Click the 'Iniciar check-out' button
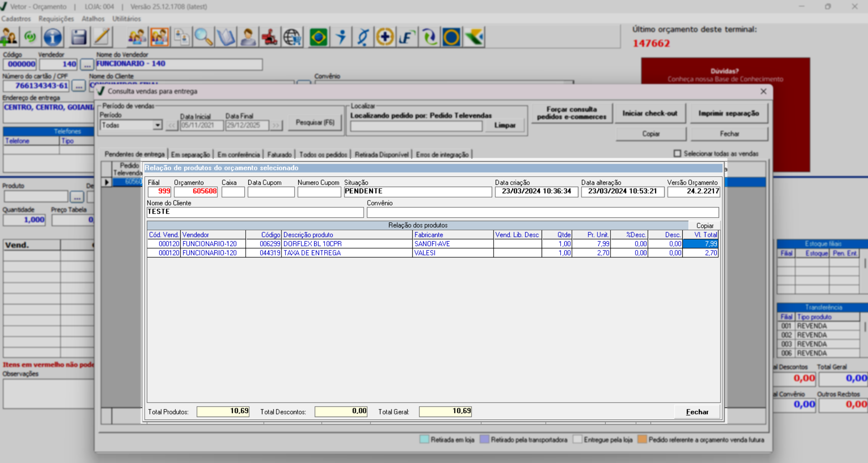The height and width of the screenshot is (463, 868). point(650,113)
